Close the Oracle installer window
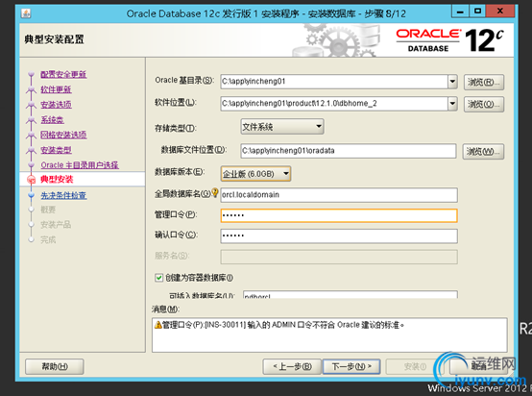The image size is (532, 396). (x=499, y=12)
